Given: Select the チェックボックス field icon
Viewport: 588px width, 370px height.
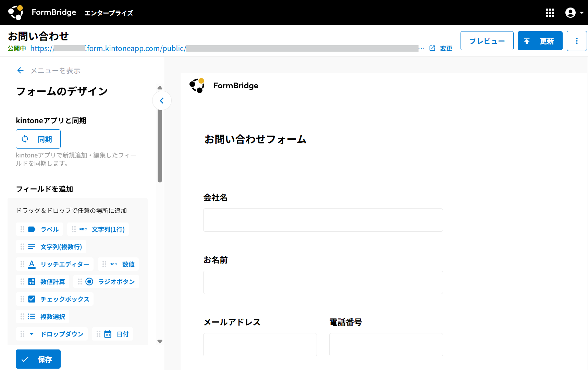Looking at the screenshot, I should coord(32,299).
